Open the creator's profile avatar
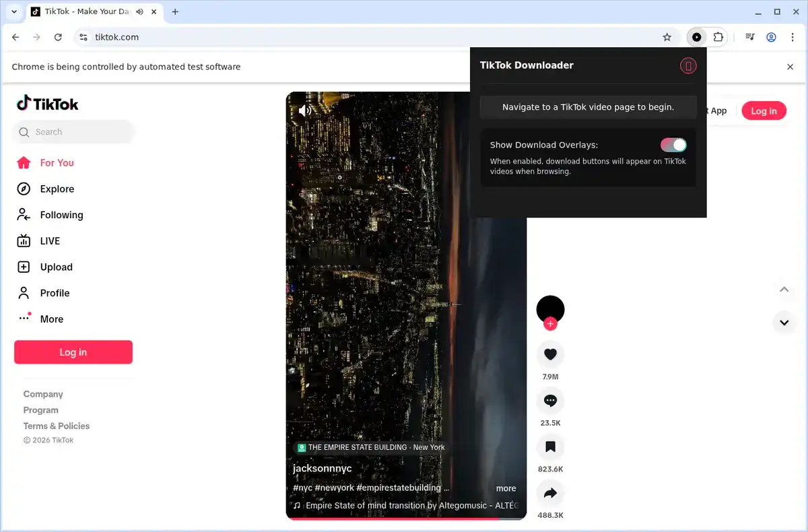Screen dimensions: 808x532 [x=550, y=309]
